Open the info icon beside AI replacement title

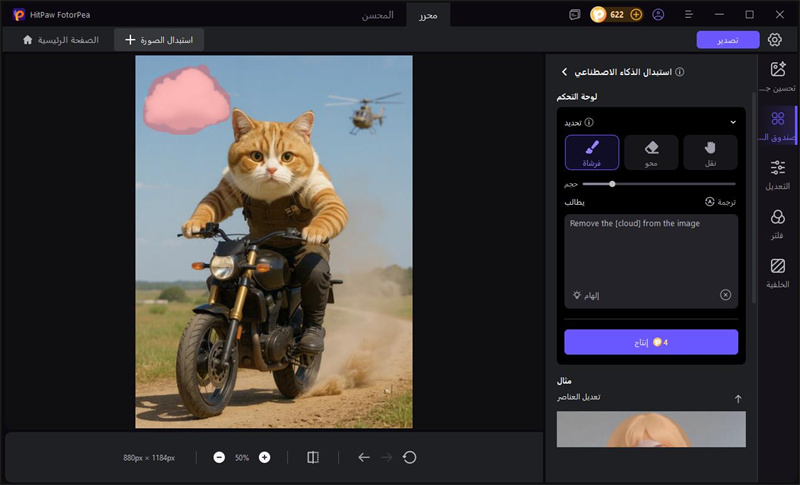680,72
